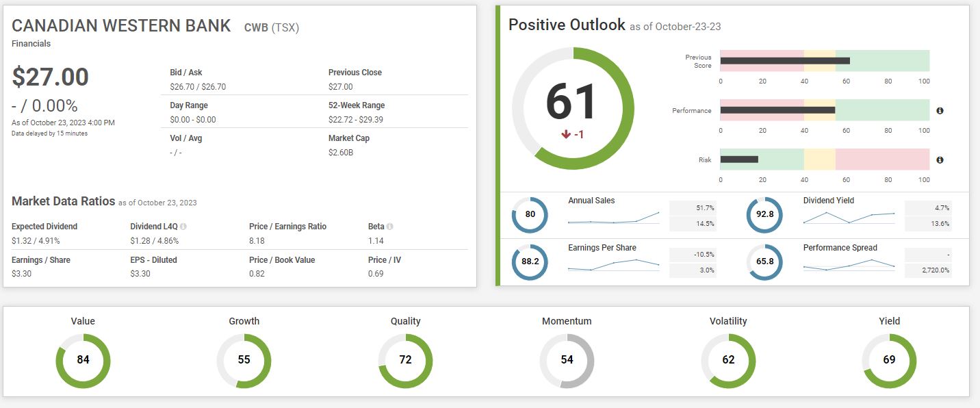980x408 pixels.
Task: Click the CWB (TSX) ticker symbol
Action: pos(272,28)
